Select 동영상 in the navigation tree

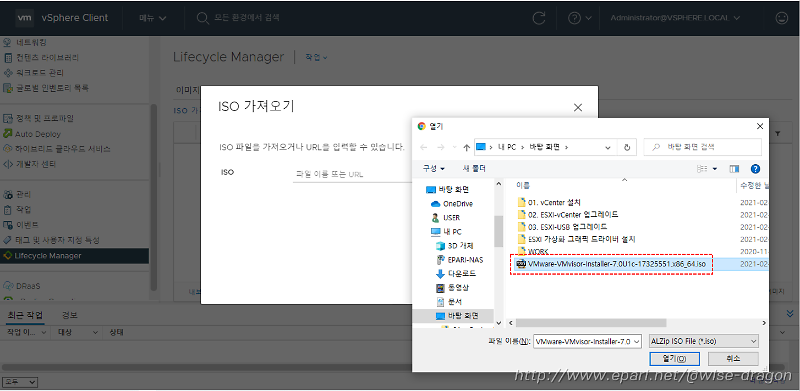(x=452, y=288)
